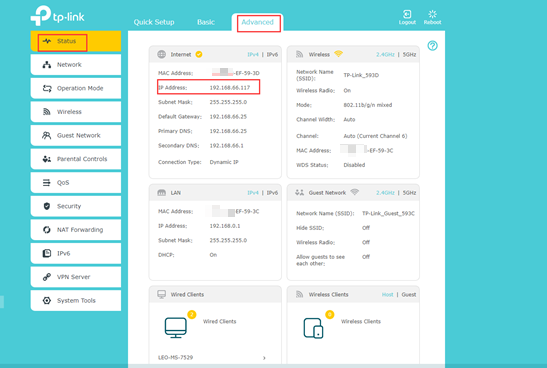Click the Internet IP address 192.168.66.117

click(230, 88)
